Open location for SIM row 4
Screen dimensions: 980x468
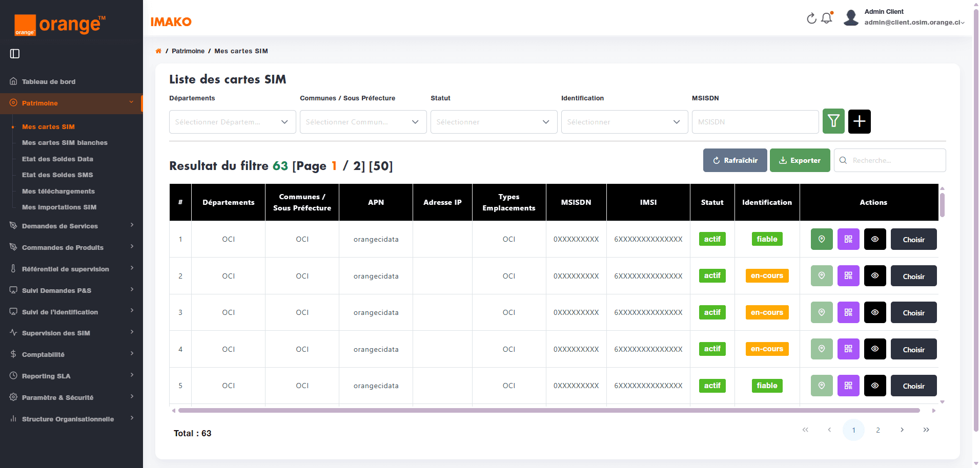[822, 349]
